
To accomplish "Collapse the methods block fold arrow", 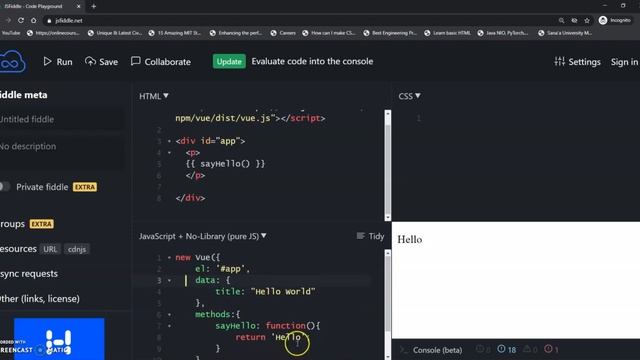I will tap(169, 315).
